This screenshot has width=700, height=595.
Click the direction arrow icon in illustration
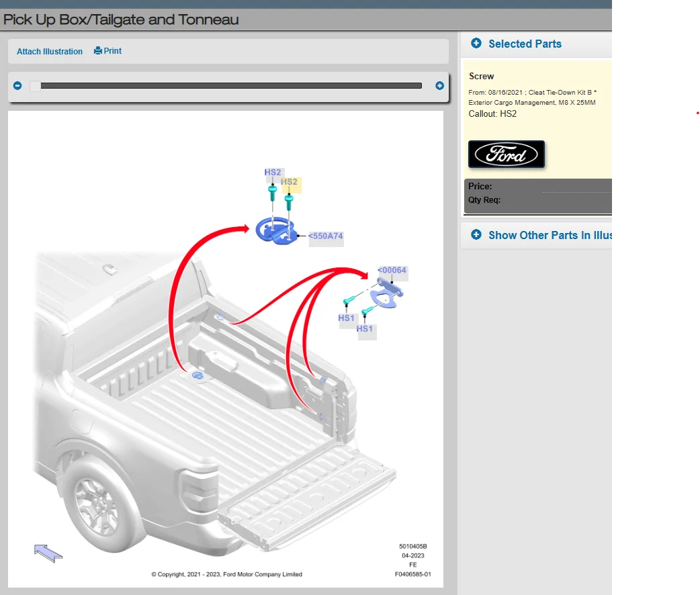pos(48,553)
